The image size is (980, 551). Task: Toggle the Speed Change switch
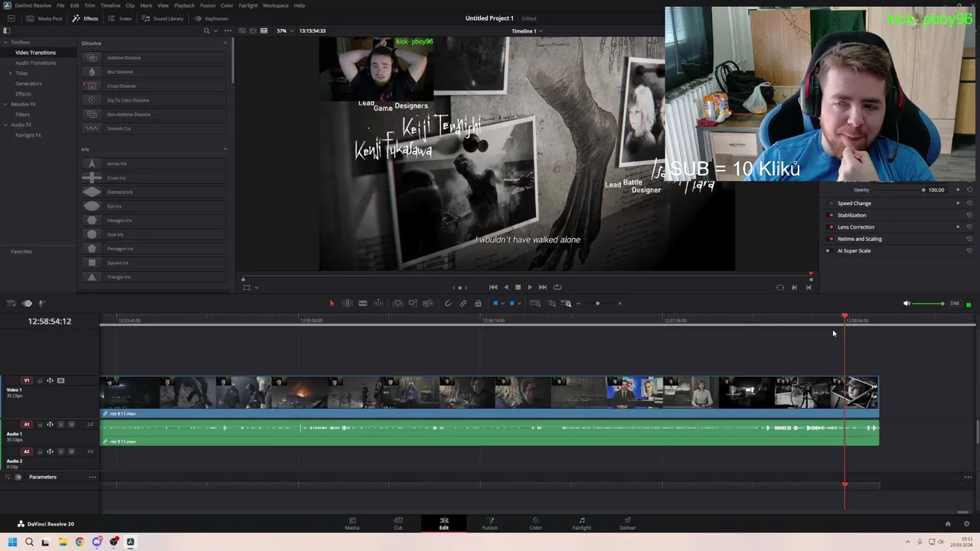(831, 204)
